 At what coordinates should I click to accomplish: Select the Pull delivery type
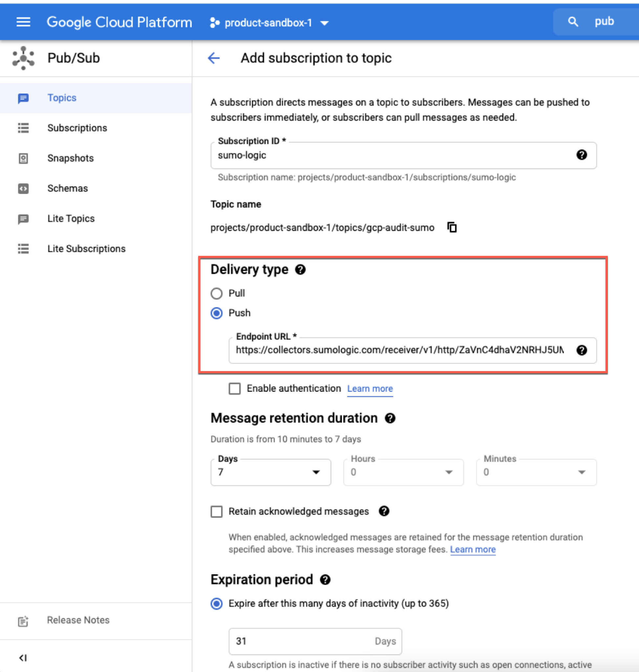(216, 293)
